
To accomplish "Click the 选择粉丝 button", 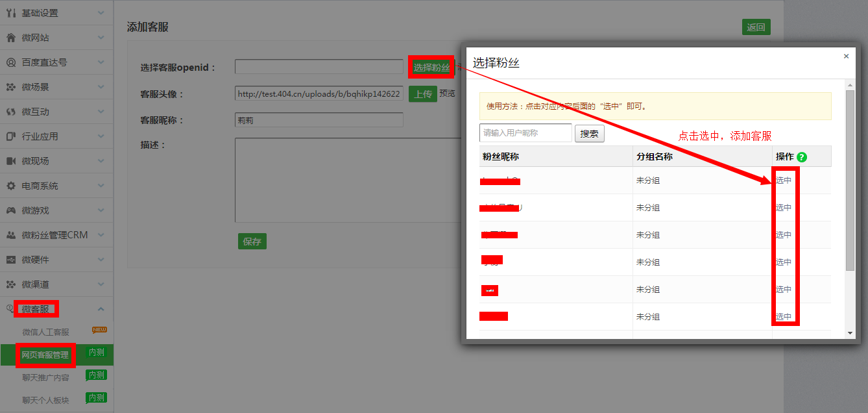I will pos(431,68).
